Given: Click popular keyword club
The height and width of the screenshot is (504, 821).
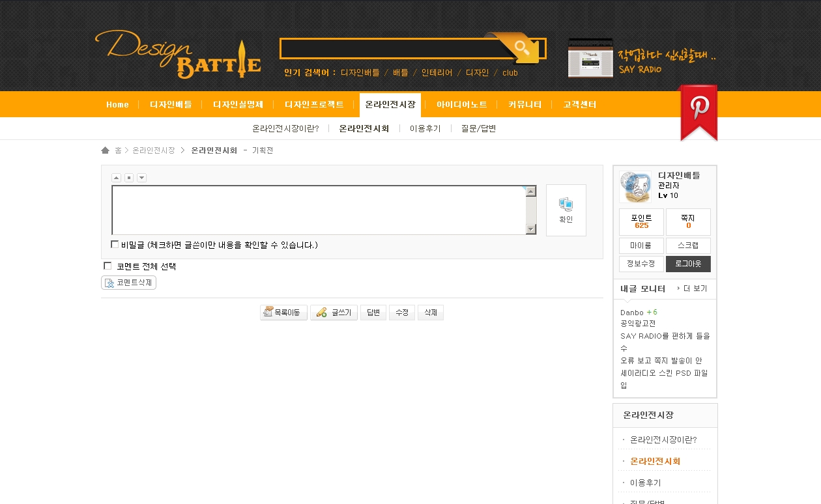Looking at the screenshot, I should (510, 73).
